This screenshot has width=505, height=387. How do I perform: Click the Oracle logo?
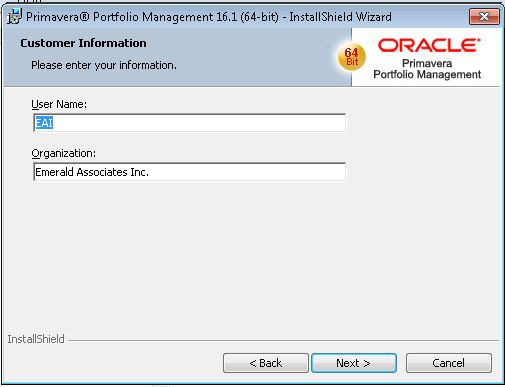coord(429,45)
